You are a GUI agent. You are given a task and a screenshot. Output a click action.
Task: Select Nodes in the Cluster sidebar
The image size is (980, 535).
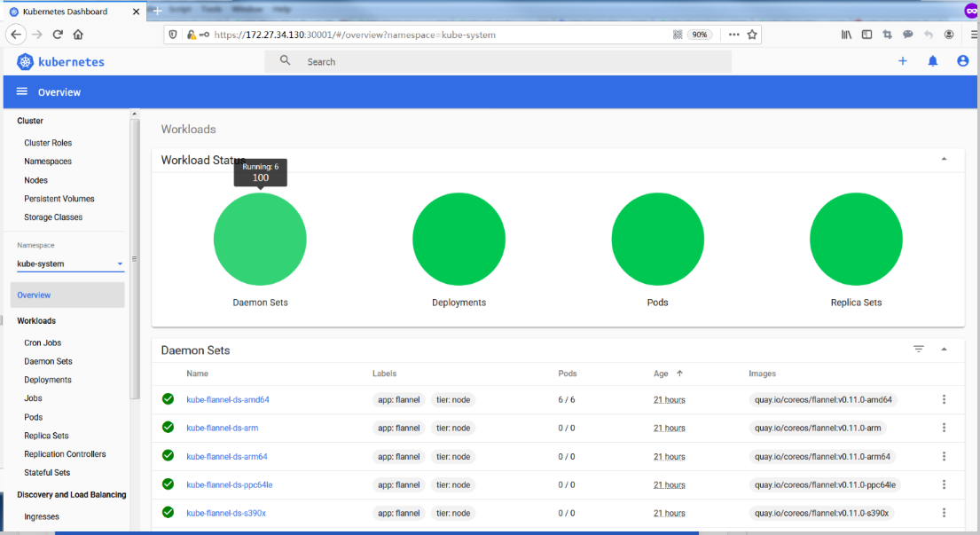tap(35, 180)
